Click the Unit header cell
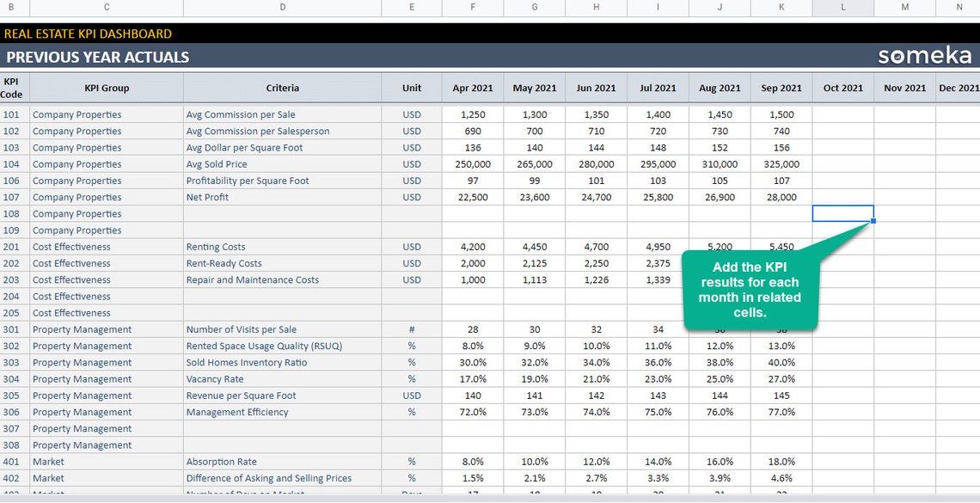980x503 pixels. [411, 87]
